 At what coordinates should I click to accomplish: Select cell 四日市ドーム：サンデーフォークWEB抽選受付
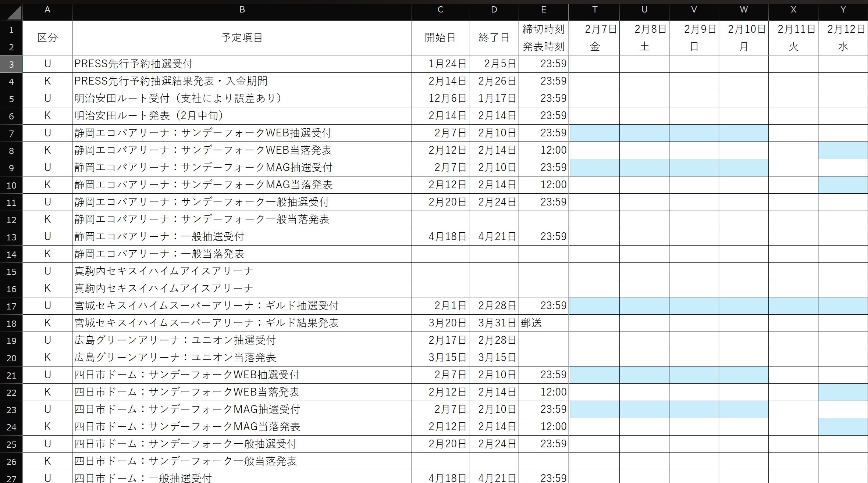[242, 375]
